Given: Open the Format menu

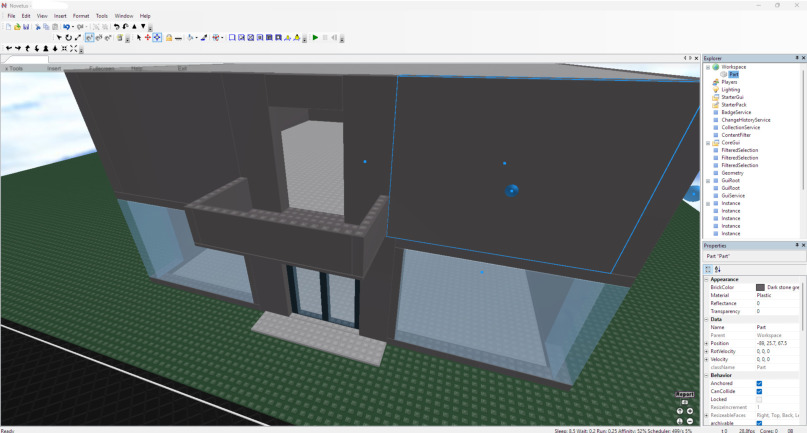Looking at the screenshot, I should (80, 16).
